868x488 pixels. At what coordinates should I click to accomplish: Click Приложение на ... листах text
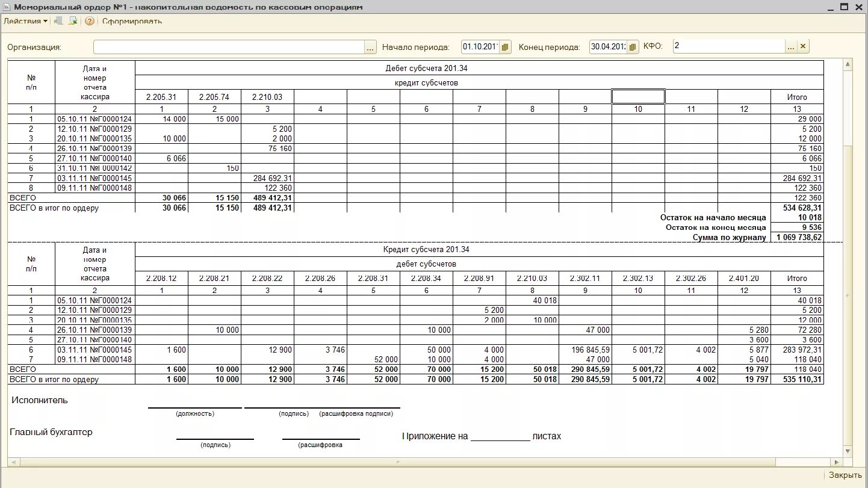[482, 436]
